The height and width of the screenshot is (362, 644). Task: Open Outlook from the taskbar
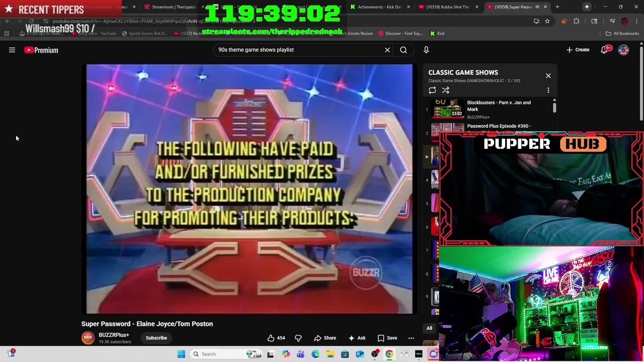coord(360,354)
